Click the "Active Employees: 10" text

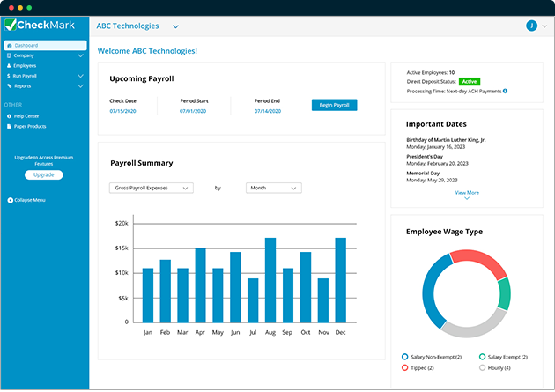pos(431,72)
